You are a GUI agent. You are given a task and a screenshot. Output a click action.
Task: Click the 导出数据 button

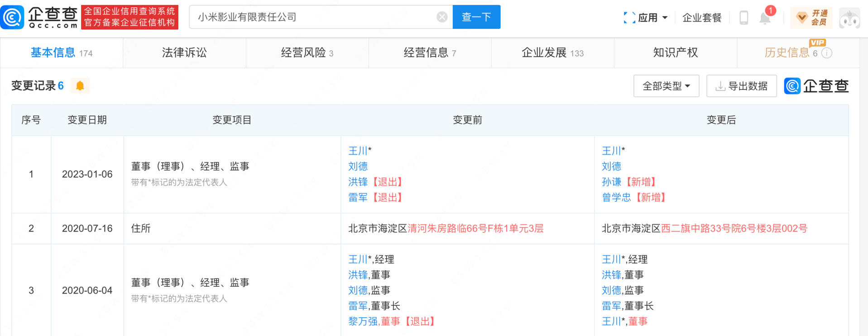[x=742, y=86]
